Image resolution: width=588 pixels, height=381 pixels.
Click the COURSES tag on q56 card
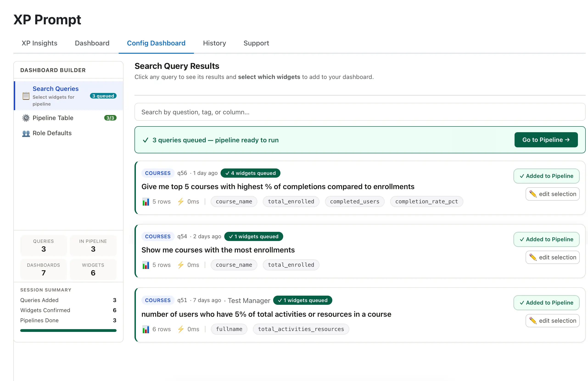coord(158,173)
